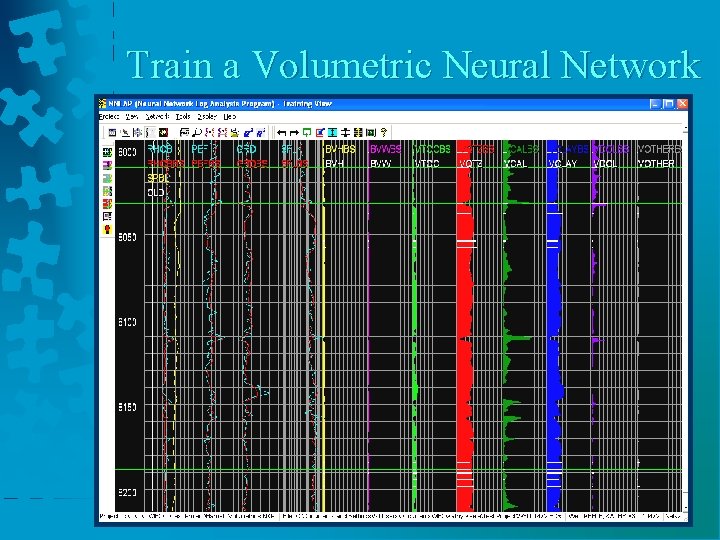Open the Help menu
Image resolution: width=720 pixels, height=540 pixels.
coord(230,117)
